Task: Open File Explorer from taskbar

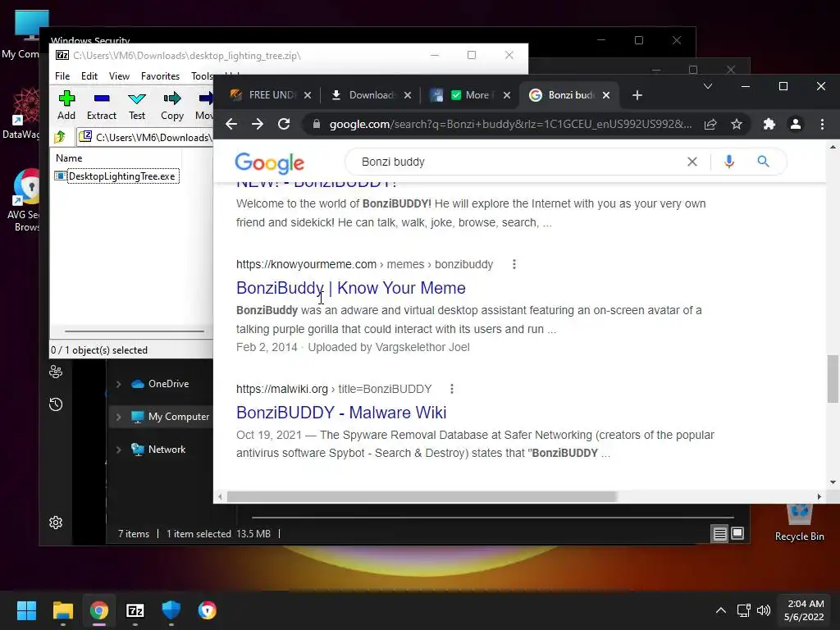Action: click(62, 610)
